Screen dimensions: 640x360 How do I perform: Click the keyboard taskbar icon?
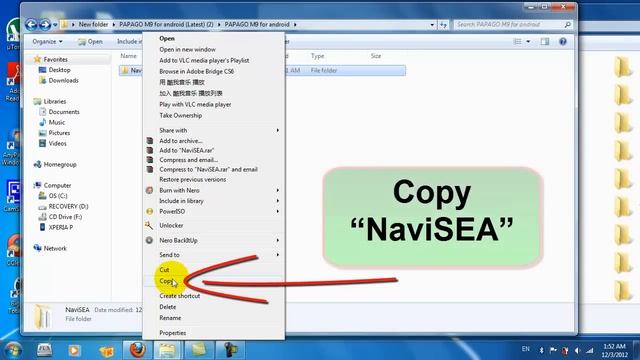(44, 350)
